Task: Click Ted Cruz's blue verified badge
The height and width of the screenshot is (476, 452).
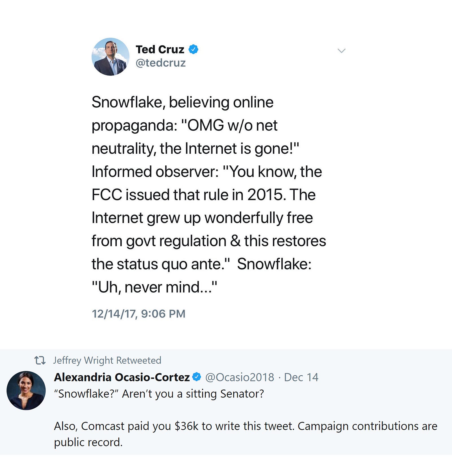Action: pos(193,49)
